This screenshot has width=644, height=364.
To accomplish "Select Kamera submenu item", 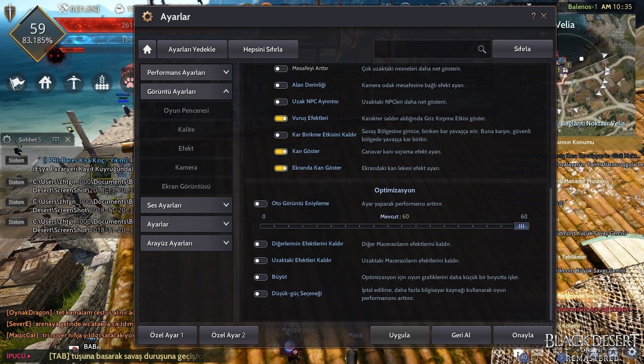I will (x=186, y=167).
